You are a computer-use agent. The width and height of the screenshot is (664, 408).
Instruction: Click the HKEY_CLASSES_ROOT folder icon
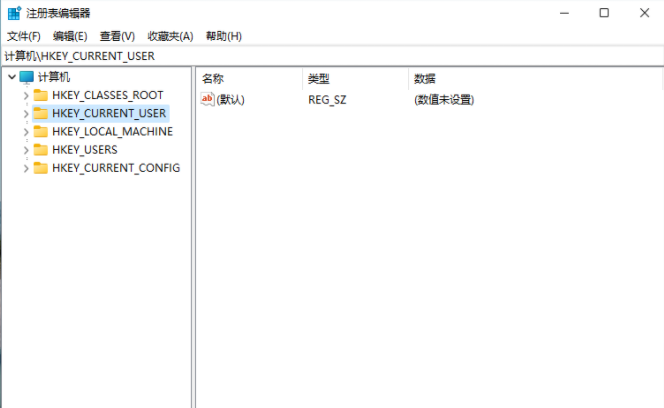40,96
